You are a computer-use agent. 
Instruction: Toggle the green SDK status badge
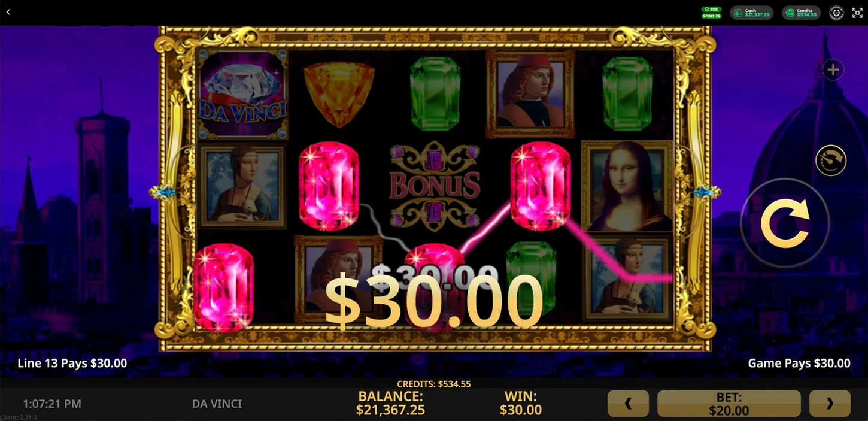pyautogui.click(x=712, y=9)
